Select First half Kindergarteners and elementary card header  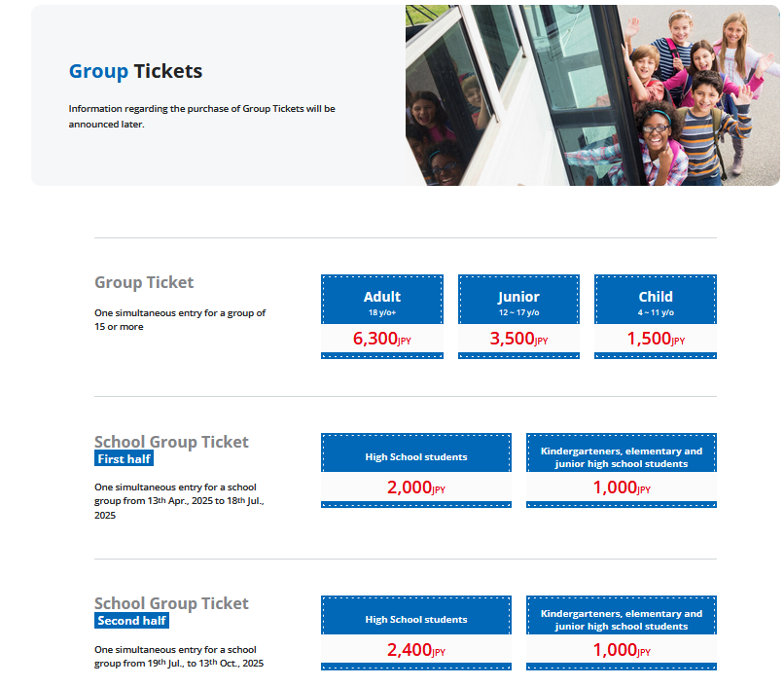pos(622,456)
